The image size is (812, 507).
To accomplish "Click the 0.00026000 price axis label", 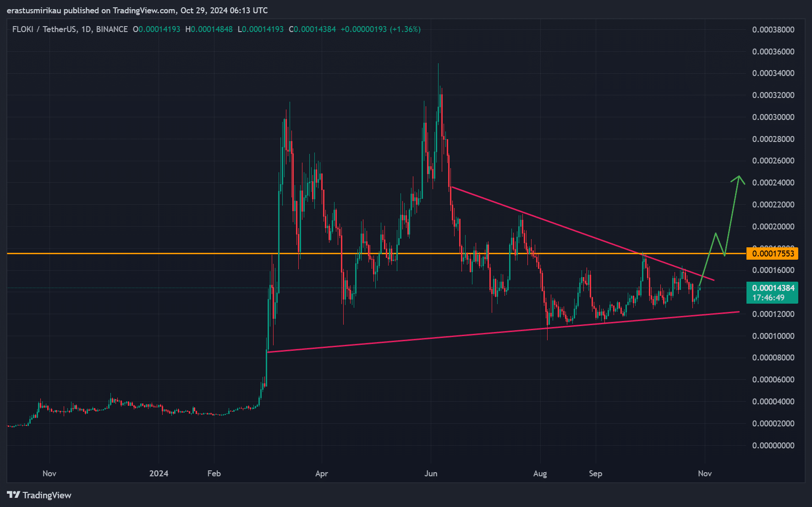I will coord(773,161).
